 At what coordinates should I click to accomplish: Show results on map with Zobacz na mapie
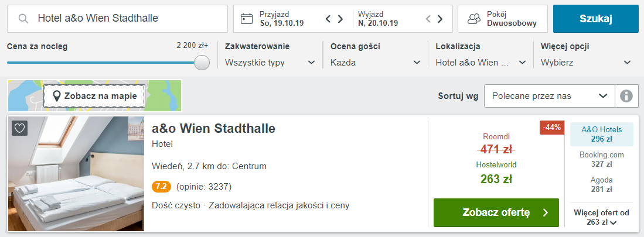94,96
